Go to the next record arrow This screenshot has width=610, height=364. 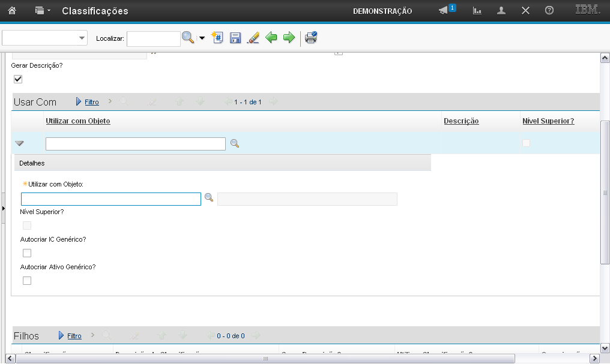point(289,38)
